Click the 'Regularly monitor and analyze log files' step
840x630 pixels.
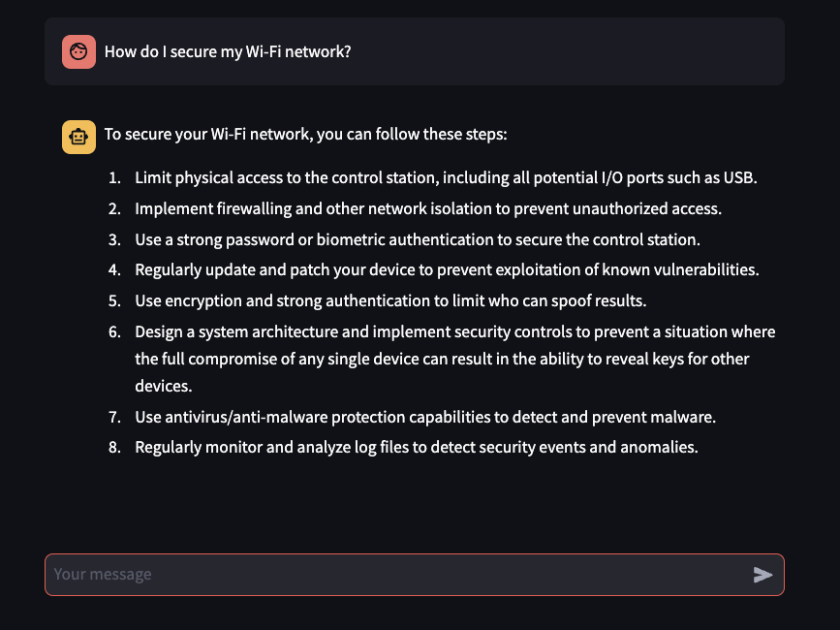pyautogui.click(x=417, y=447)
